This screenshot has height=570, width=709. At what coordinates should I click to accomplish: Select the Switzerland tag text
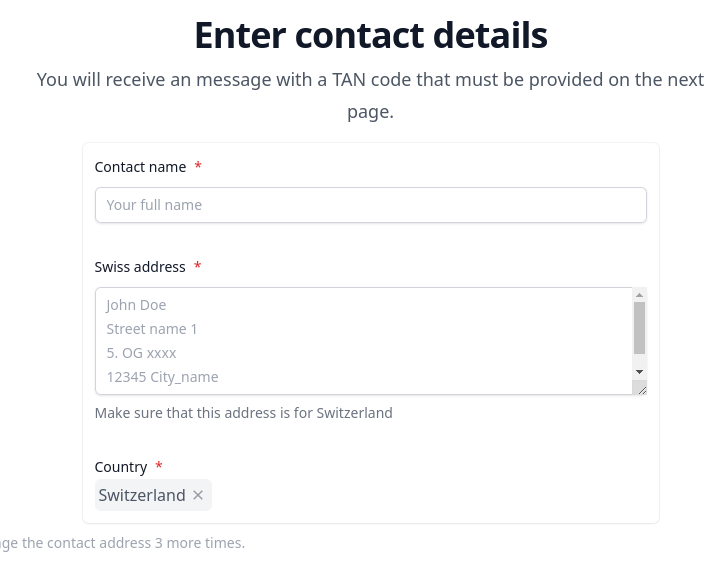pyautogui.click(x=142, y=495)
